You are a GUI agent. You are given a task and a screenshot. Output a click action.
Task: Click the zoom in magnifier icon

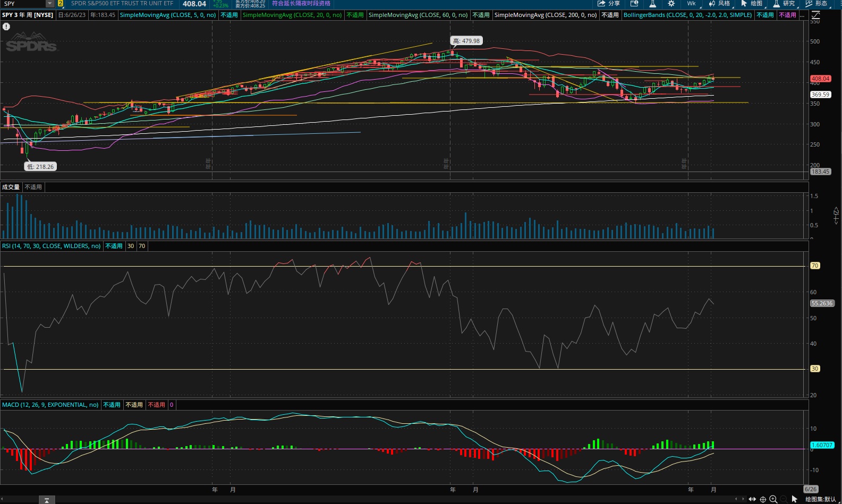tap(773, 499)
